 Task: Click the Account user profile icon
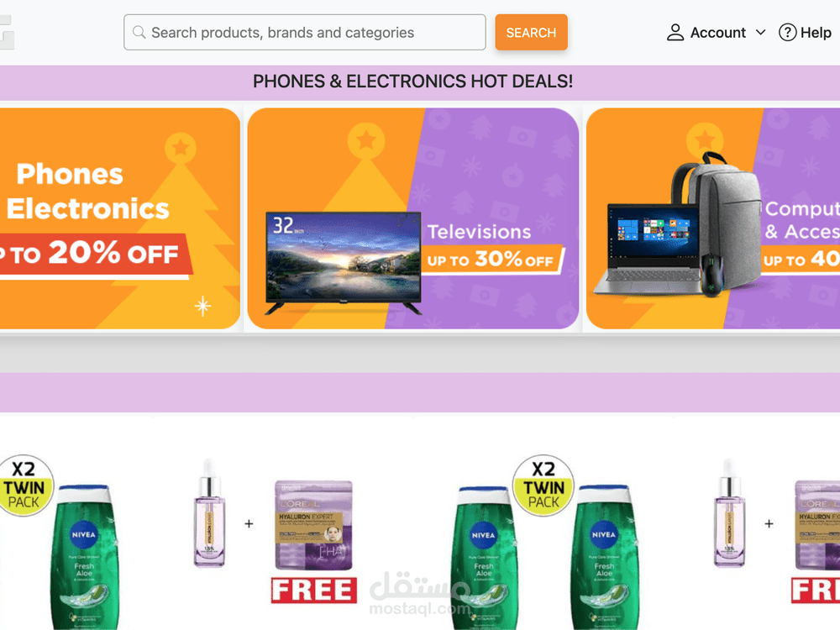pyautogui.click(x=675, y=32)
